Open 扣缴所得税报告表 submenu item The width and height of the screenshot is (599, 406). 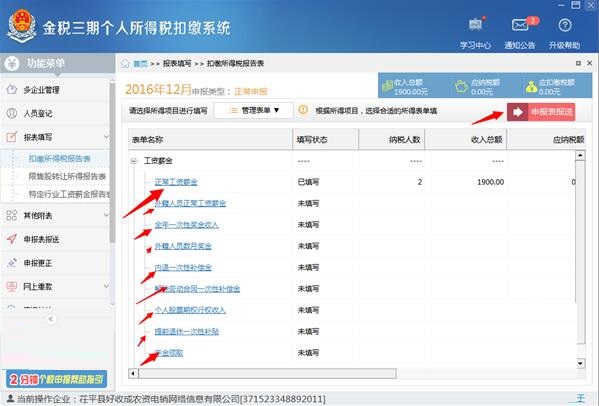(60, 159)
